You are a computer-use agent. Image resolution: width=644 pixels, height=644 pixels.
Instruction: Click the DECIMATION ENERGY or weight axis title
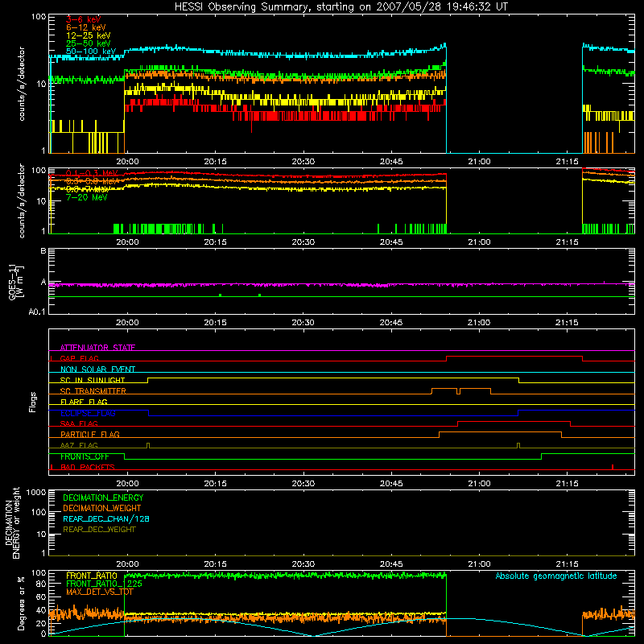pos(12,522)
